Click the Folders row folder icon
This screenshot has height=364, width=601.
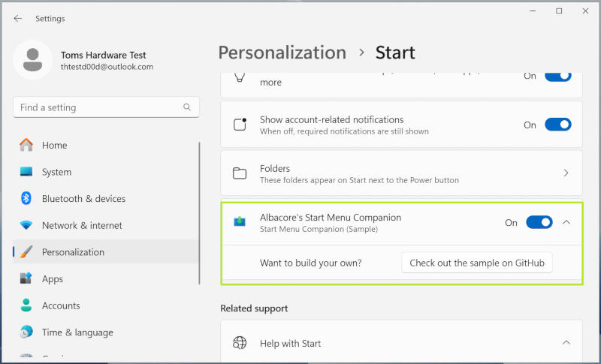[240, 173]
